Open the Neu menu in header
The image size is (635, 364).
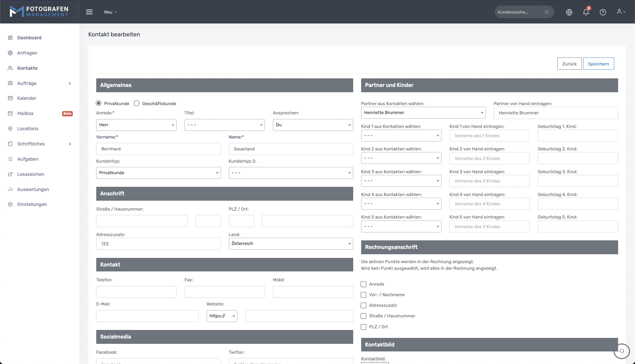pyautogui.click(x=110, y=12)
